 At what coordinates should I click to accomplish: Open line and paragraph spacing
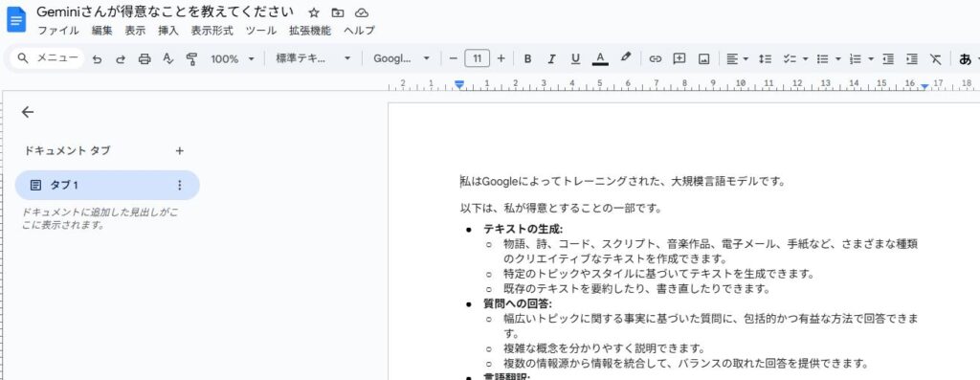click(x=765, y=58)
